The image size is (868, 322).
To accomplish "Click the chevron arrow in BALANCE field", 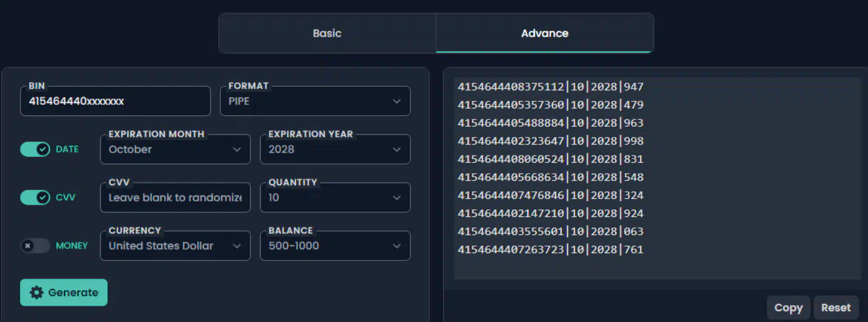I will [396, 246].
